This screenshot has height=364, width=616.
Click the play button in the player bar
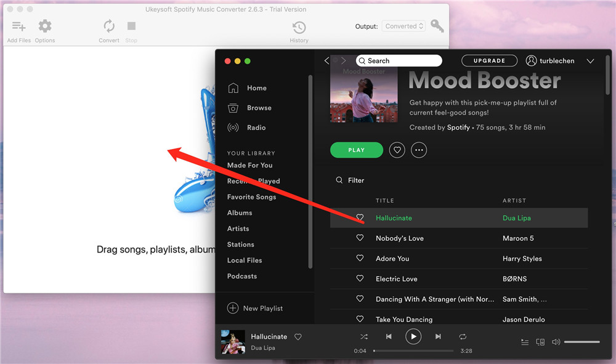click(x=413, y=336)
